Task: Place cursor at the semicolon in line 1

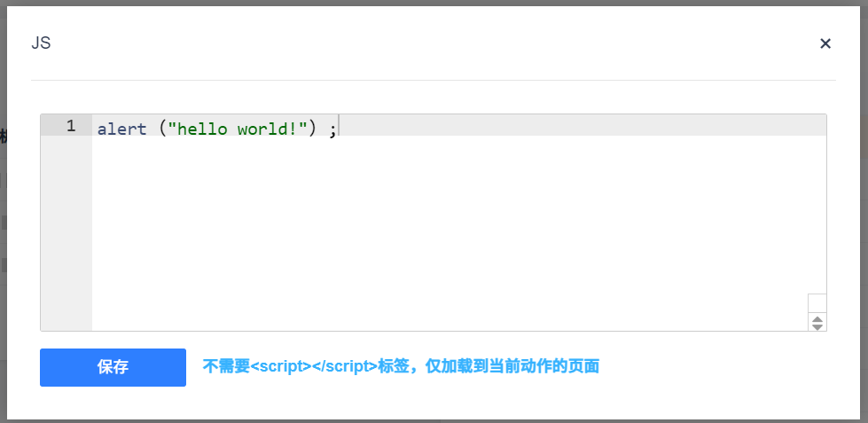Action: 332,129
